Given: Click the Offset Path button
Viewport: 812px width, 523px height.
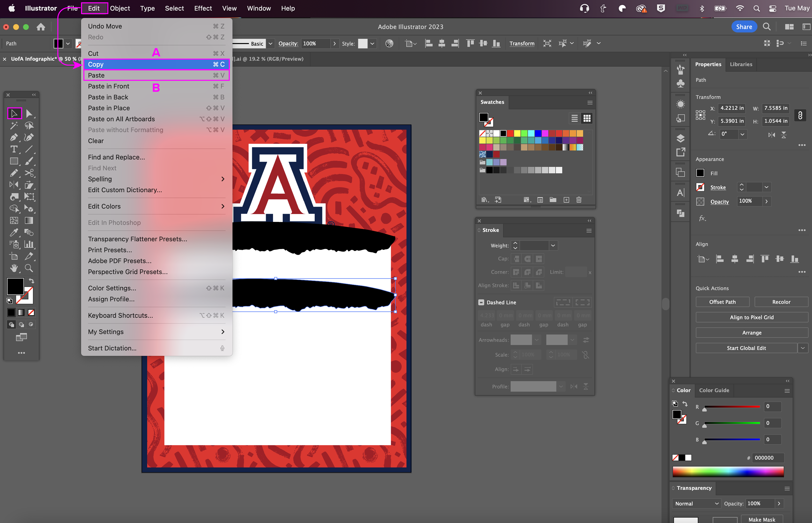Looking at the screenshot, I should point(722,302).
